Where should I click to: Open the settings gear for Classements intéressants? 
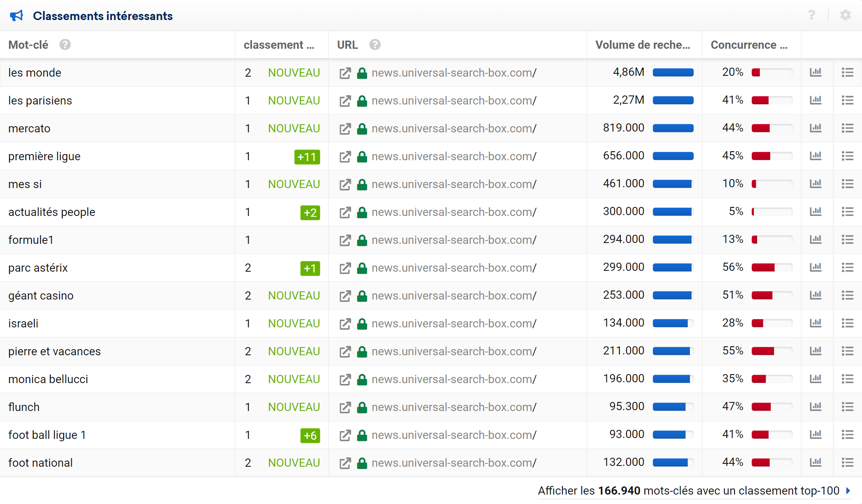846,16
